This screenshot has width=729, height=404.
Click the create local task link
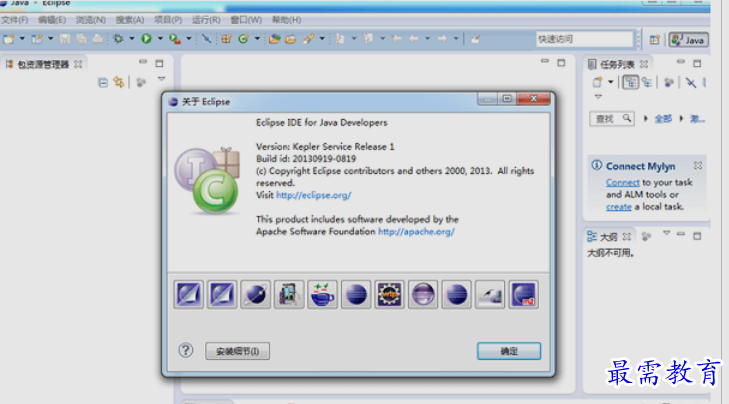618,207
